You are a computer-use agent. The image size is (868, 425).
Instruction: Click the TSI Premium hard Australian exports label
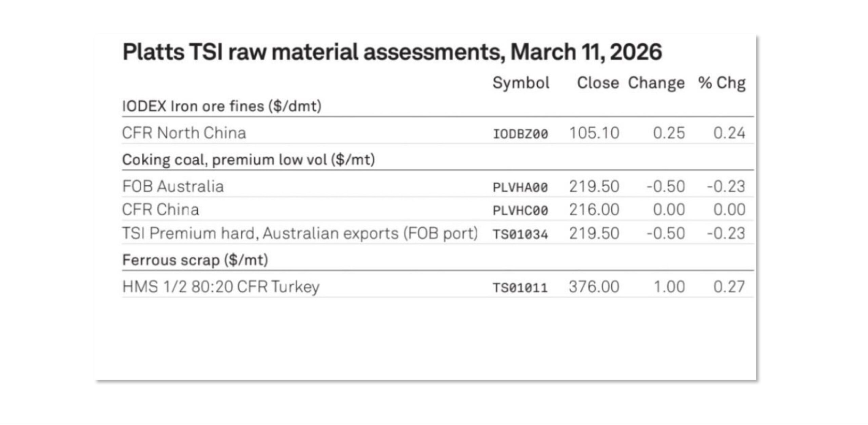[300, 233]
